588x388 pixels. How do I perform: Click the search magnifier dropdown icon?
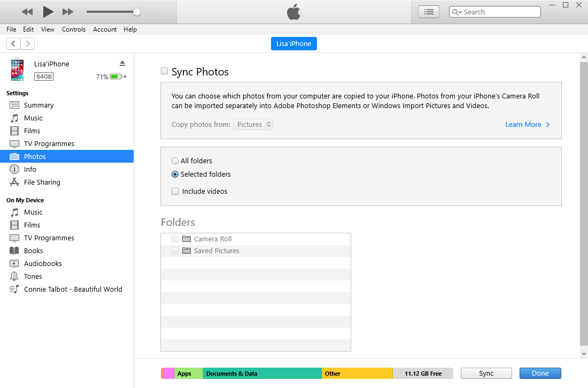[x=457, y=12]
